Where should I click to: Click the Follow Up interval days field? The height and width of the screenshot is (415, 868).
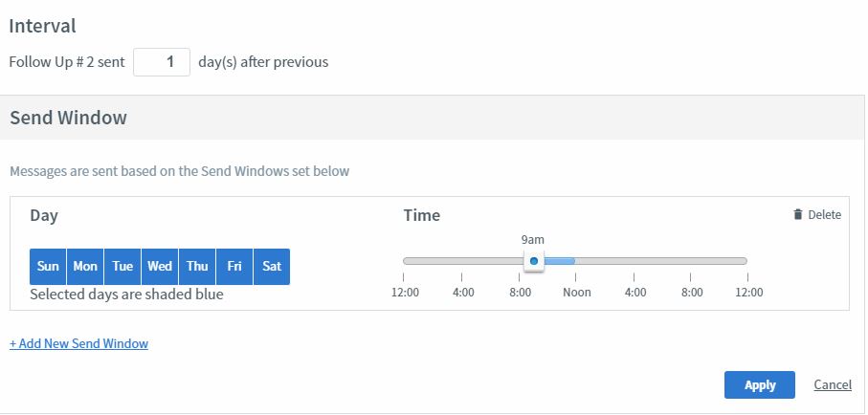(x=162, y=62)
